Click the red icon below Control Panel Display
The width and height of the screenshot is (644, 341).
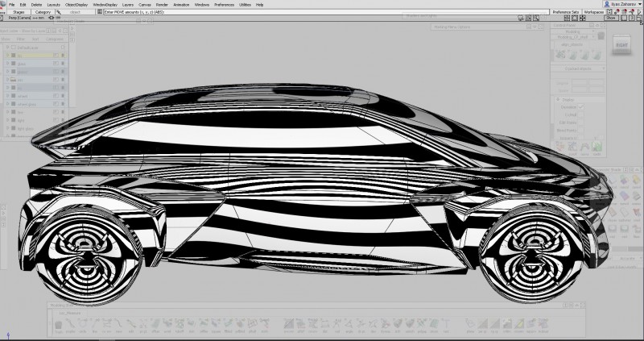(x=559, y=147)
